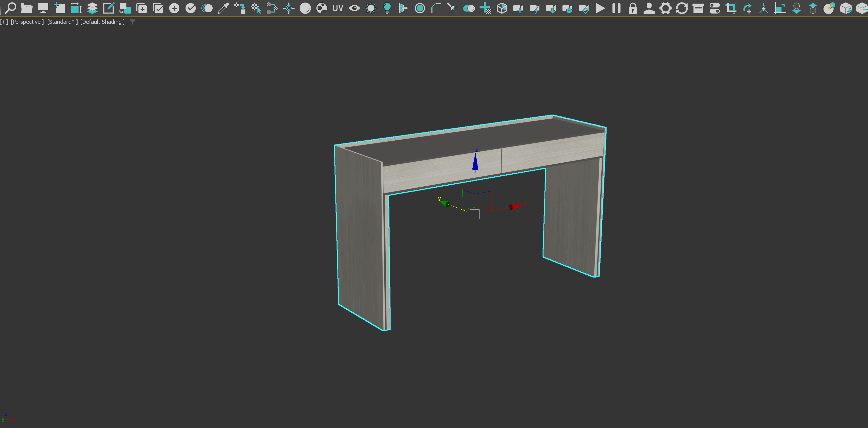Image resolution: width=868 pixels, height=428 pixels.
Task: Click the checked pages icon
Action: tap(158, 8)
